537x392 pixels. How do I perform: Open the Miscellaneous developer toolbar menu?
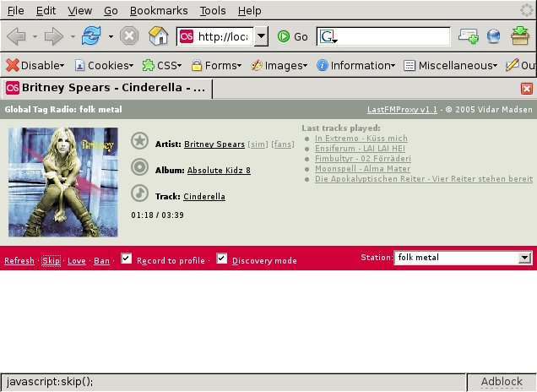(450, 65)
